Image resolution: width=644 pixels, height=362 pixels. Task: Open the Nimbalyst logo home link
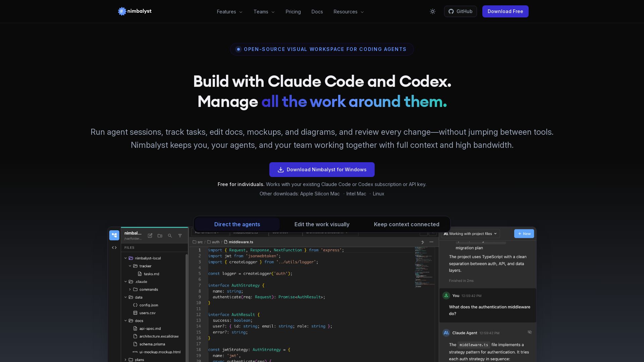pos(135,11)
